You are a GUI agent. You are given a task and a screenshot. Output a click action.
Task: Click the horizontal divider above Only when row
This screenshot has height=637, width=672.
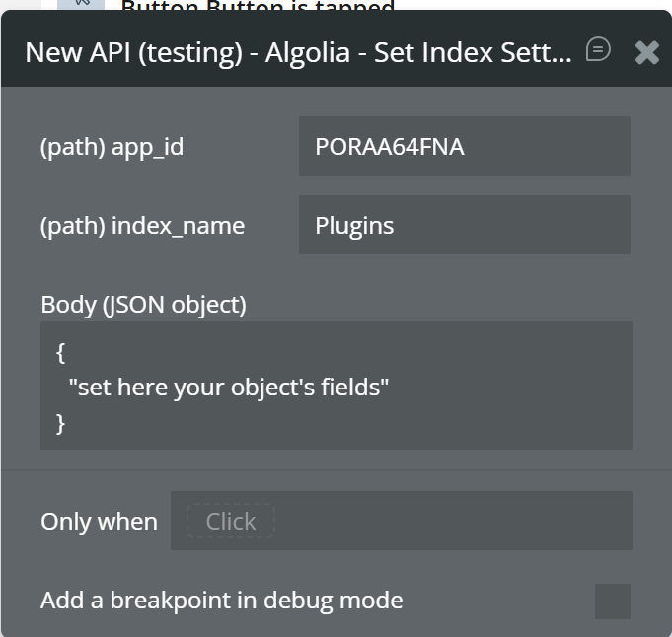click(x=336, y=470)
